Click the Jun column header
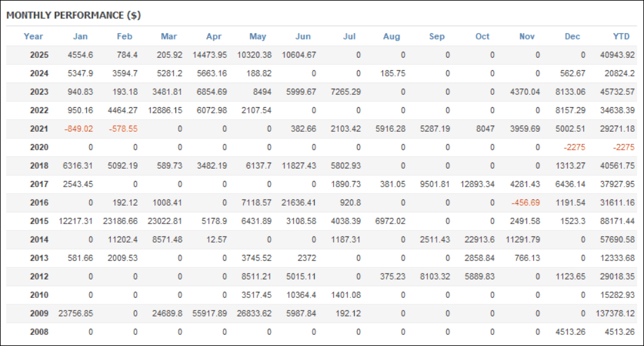The image size is (644, 346). click(x=303, y=36)
